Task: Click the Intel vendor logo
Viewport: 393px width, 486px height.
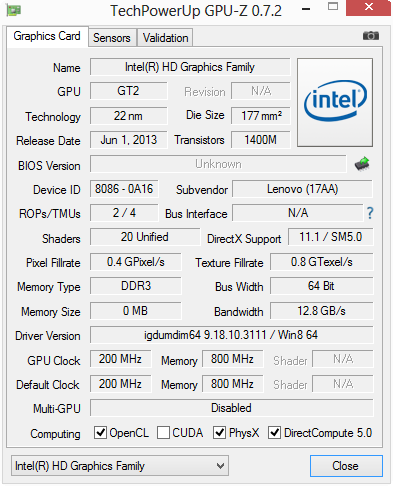Action: [x=335, y=102]
